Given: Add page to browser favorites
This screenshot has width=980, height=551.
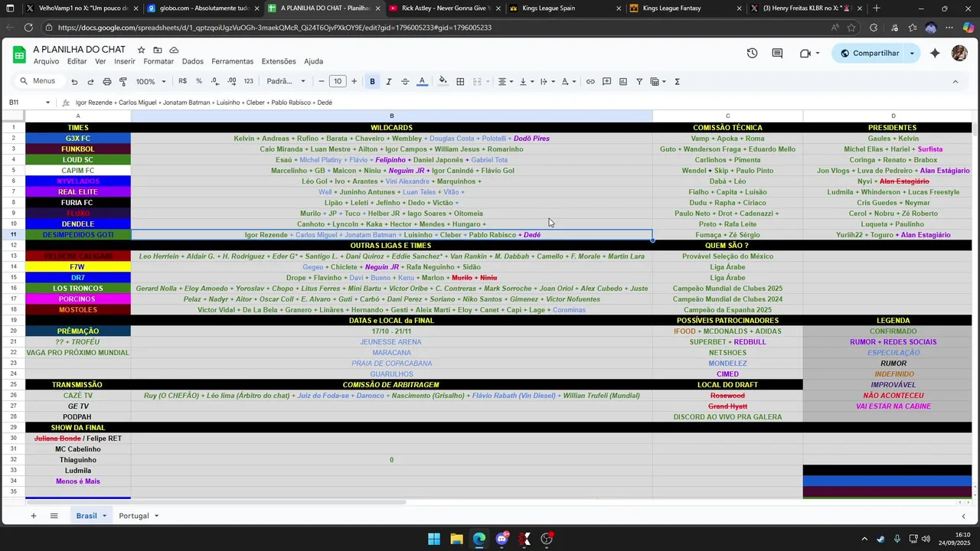Looking at the screenshot, I should point(851,28).
